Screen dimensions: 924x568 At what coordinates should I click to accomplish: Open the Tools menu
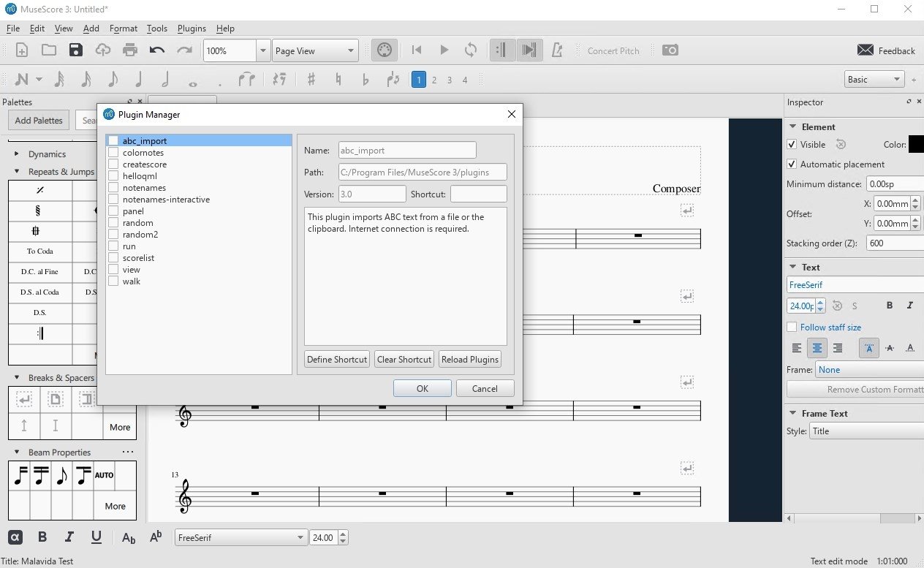click(157, 29)
